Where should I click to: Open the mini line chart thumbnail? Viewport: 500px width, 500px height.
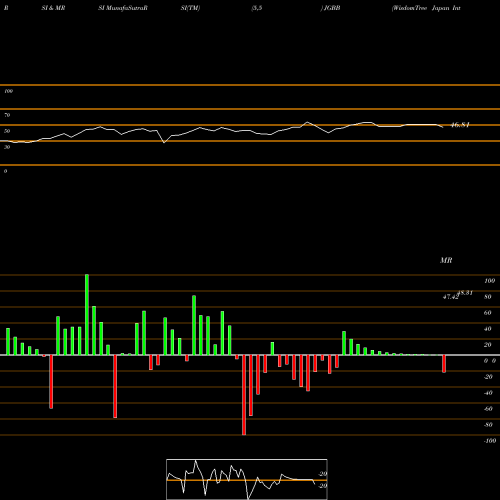(x=247, y=479)
